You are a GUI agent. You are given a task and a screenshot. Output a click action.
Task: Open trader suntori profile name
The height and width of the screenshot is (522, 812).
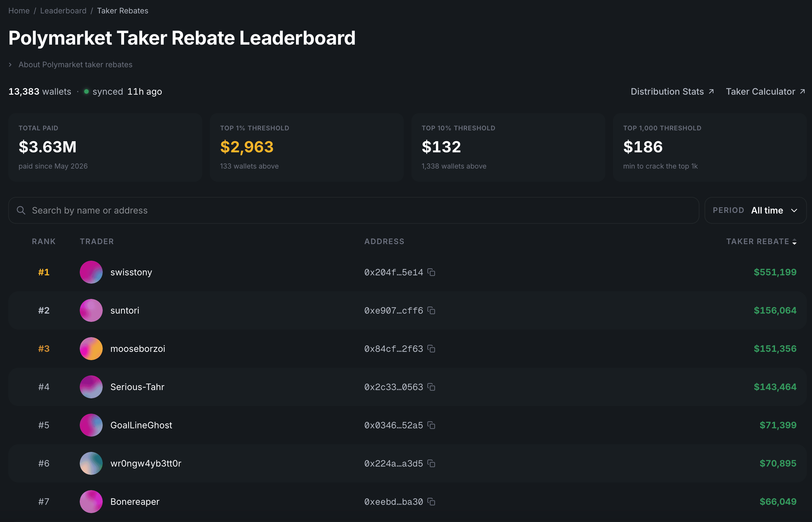[125, 310]
